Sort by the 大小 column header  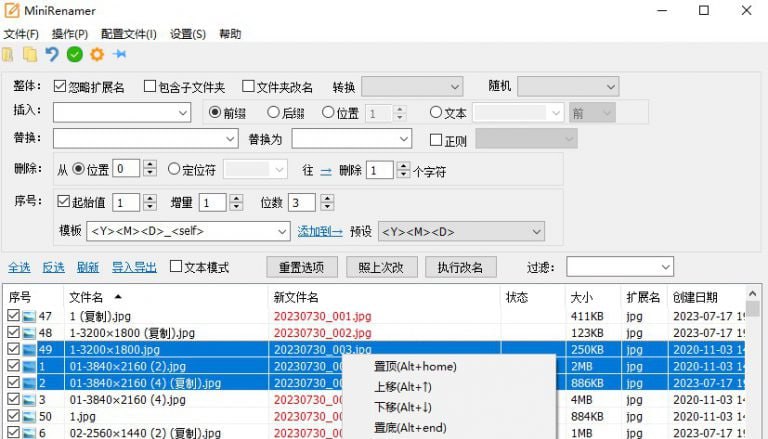pos(582,297)
